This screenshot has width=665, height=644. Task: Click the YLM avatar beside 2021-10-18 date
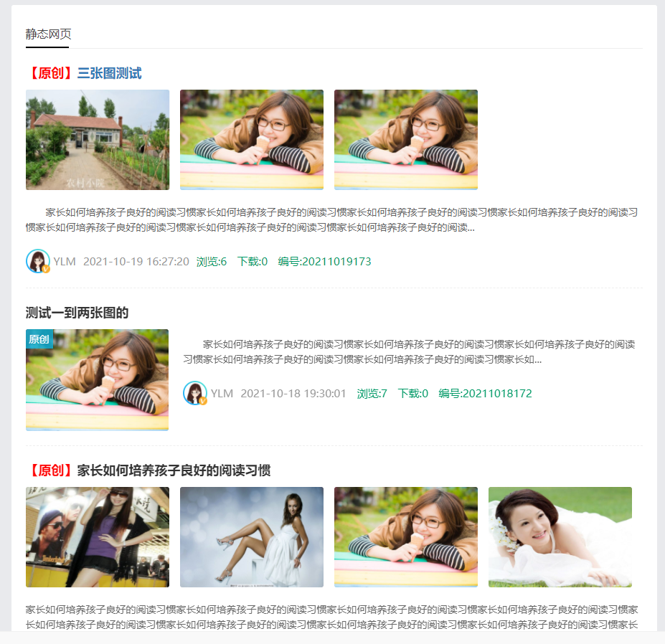[x=195, y=394]
